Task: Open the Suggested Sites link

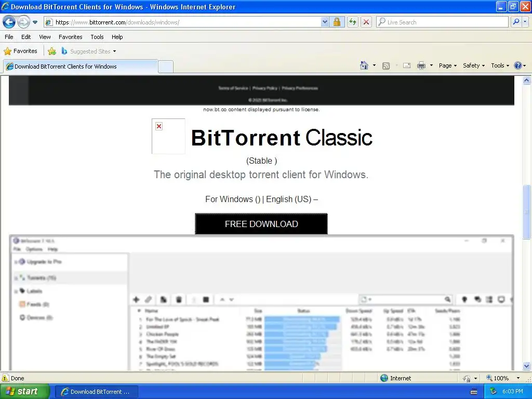Action: 89,51
